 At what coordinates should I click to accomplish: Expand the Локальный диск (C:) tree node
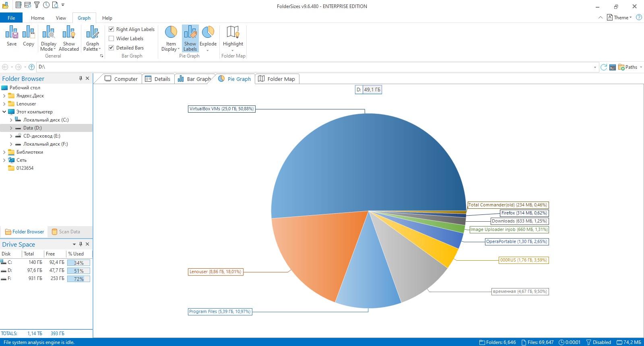[x=11, y=120]
